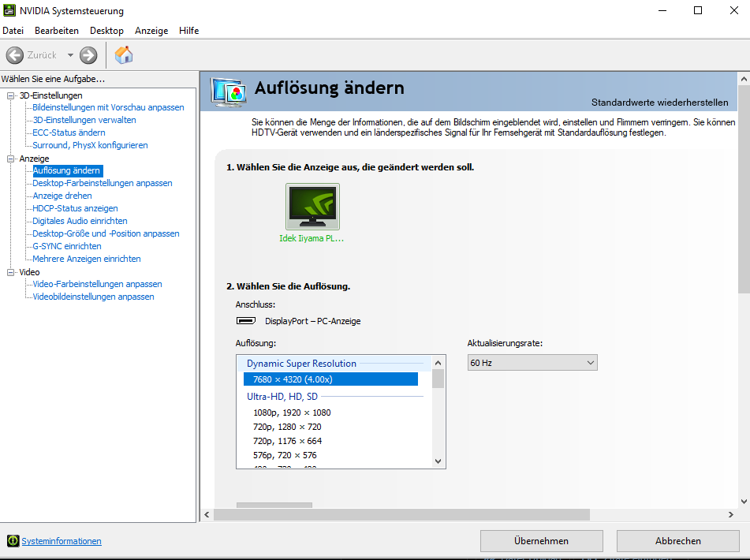
Task: Click Ultra-HD, HD, SD group header
Action: (282, 397)
